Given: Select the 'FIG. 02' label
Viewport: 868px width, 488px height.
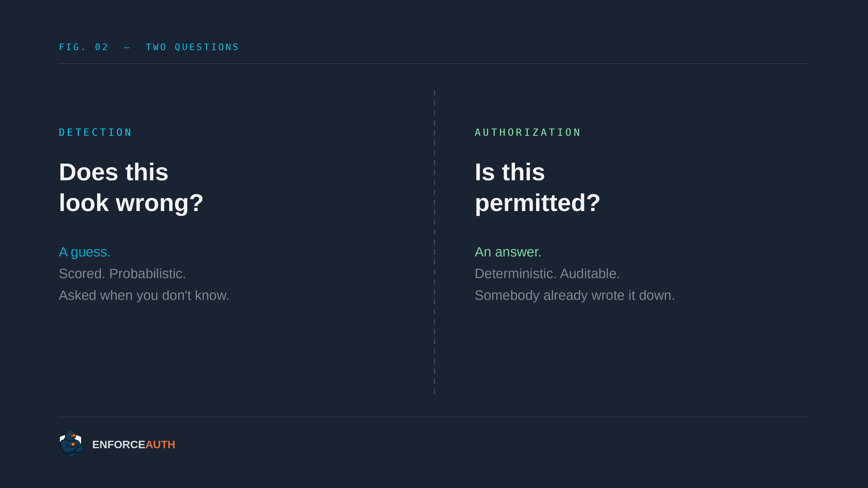Looking at the screenshot, I should (x=84, y=47).
